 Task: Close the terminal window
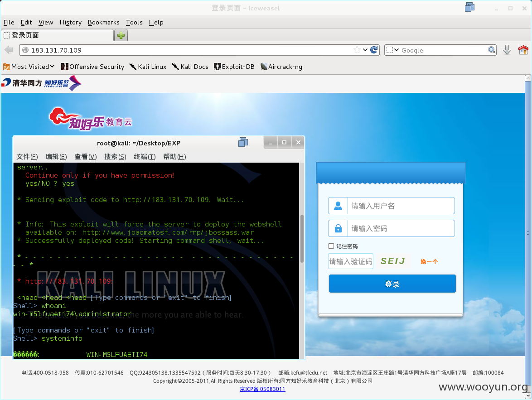click(298, 143)
